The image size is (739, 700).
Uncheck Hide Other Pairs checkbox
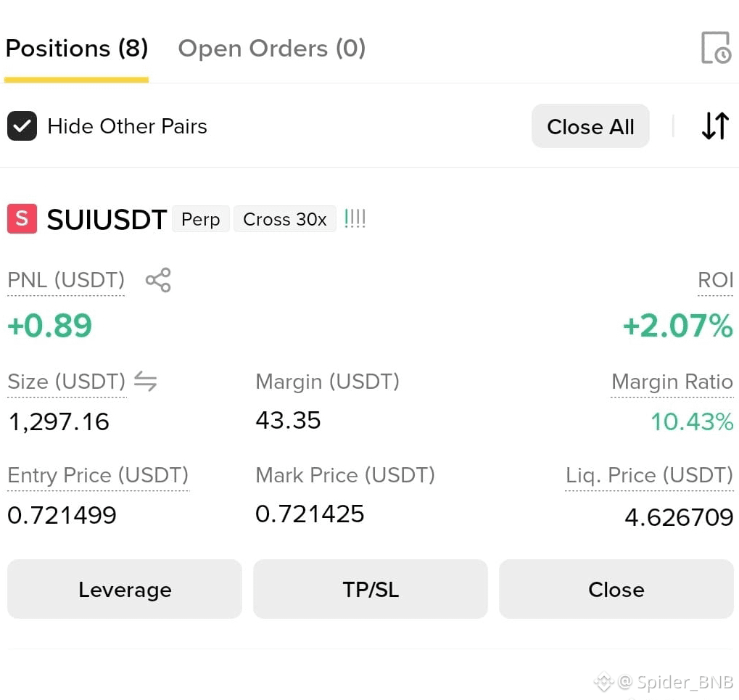coord(22,126)
